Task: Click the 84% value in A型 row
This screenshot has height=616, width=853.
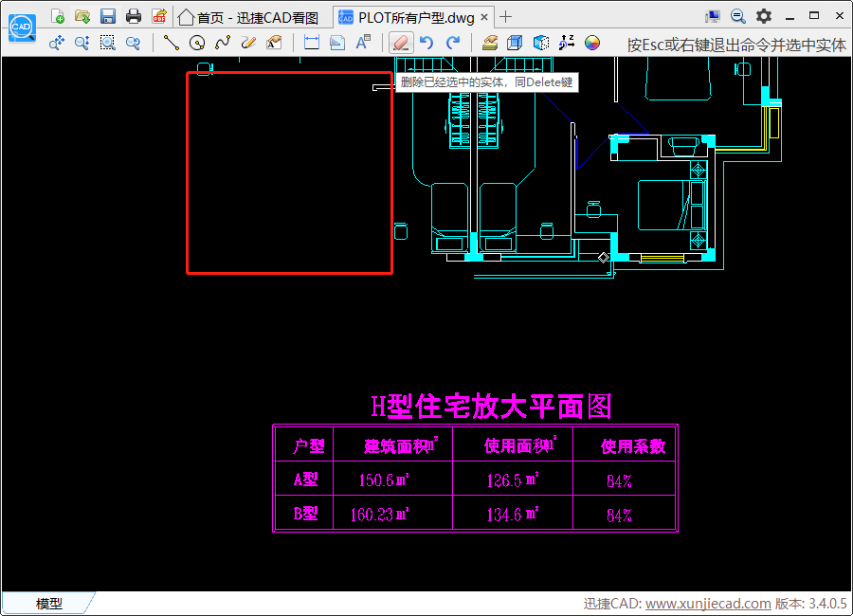Action: [x=619, y=481]
